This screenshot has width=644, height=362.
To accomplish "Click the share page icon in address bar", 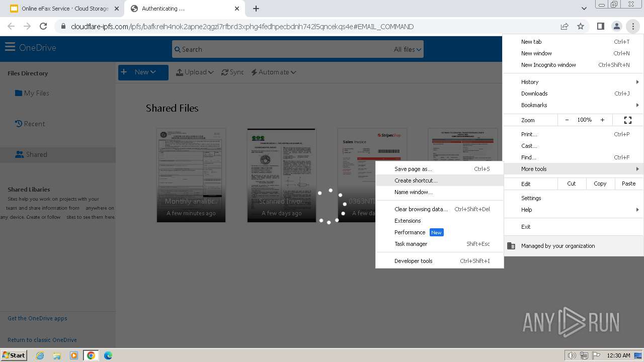I will (565, 26).
